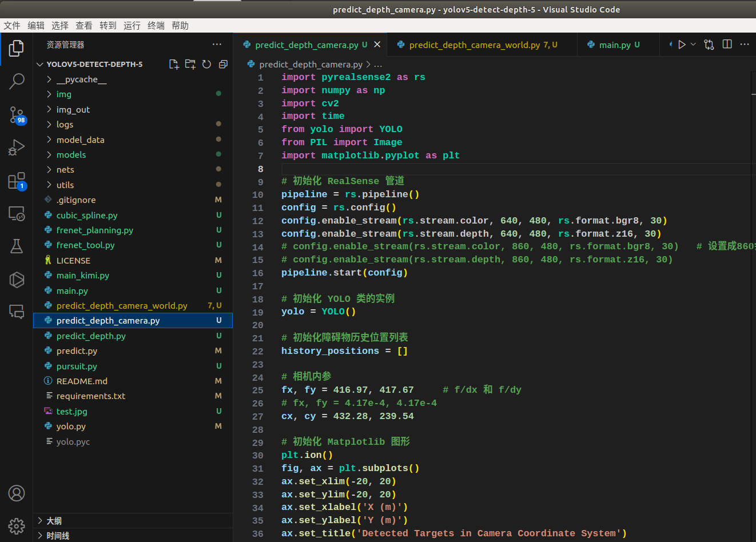Open .gitignore file

pos(133,200)
